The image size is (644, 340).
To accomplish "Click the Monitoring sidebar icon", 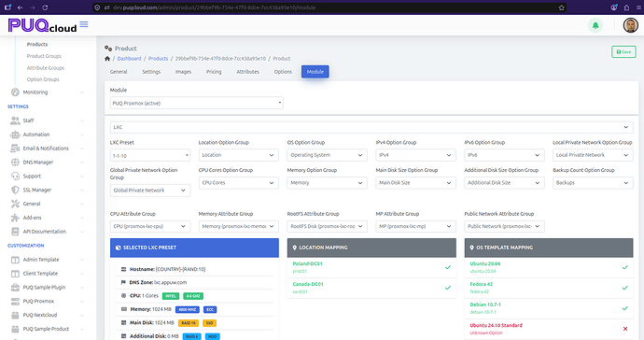I will (x=15, y=92).
